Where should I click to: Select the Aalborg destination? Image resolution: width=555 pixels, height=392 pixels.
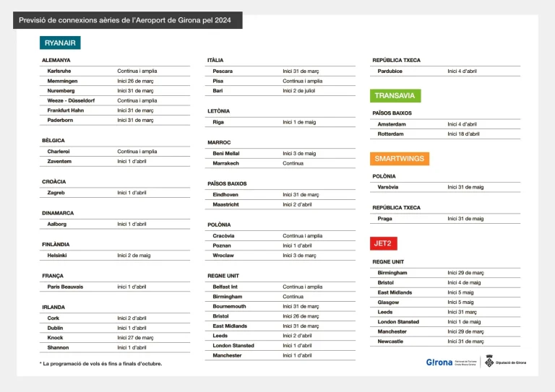click(56, 224)
